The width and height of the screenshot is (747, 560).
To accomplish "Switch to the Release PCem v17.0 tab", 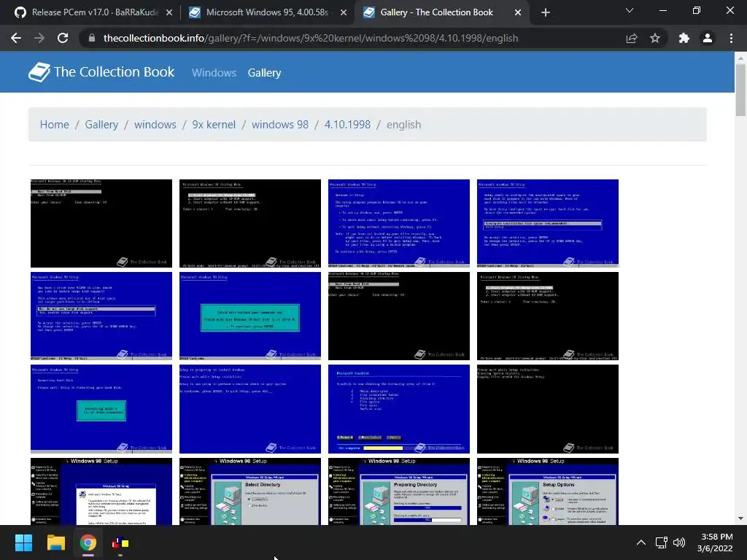I will pos(93,13).
